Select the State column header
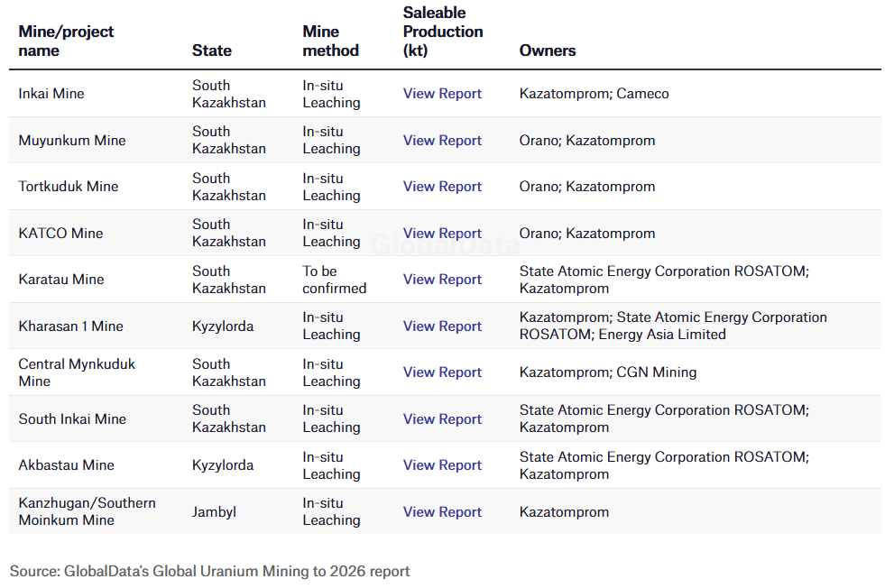The width and height of the screenshot is (885, 588). tap(212, 51)
